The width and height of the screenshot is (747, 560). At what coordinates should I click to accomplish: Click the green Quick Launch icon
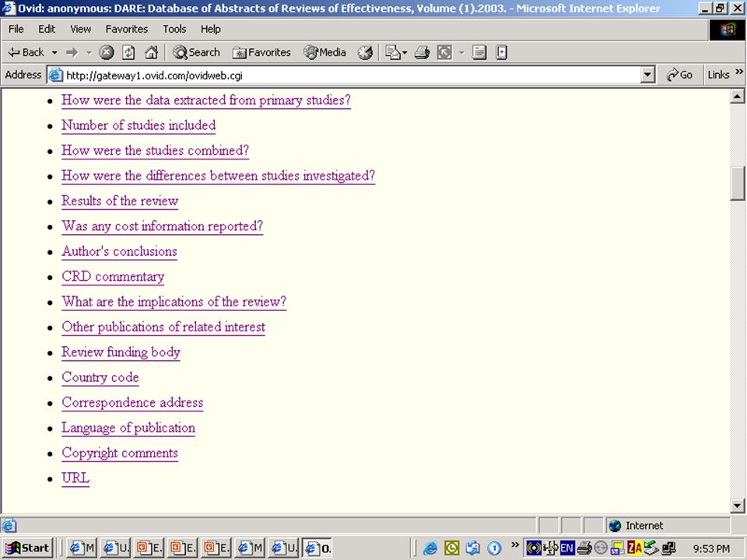(451, 548)
